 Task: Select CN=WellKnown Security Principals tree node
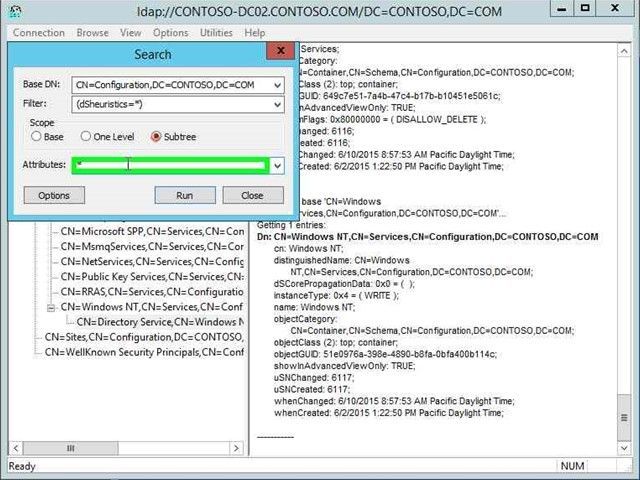coord(144,352)
